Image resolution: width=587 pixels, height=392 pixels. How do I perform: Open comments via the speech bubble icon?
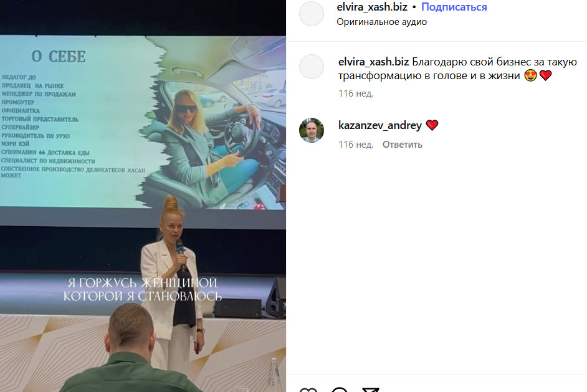click(x=340, y=390)
